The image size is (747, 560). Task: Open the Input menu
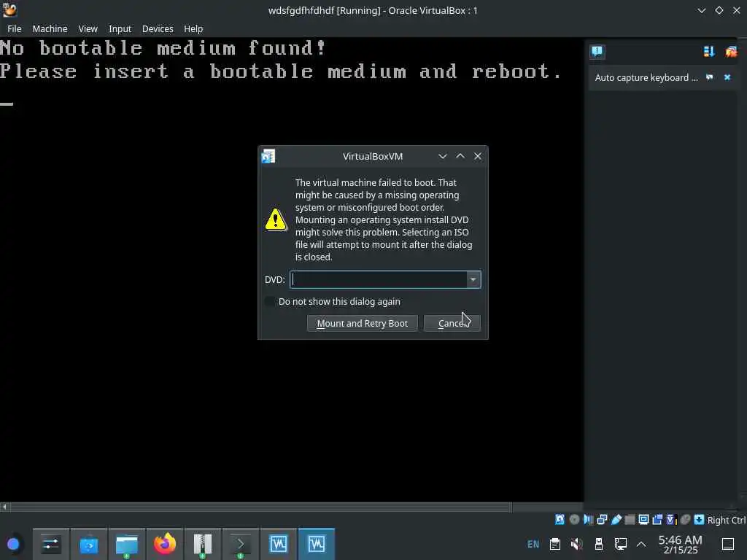pyautogui.click(x=120, y=28)
